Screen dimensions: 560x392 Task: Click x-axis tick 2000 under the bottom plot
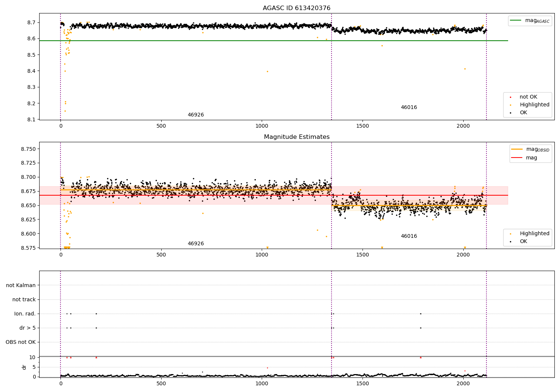(463, 383)
